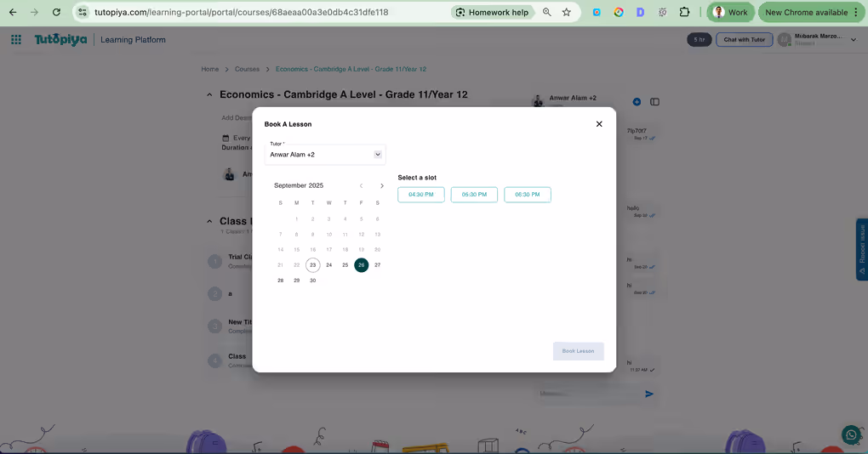Open the Chrome extensions puzzle icon
This screenshot has height=454, width=868.
pos(684,12)
